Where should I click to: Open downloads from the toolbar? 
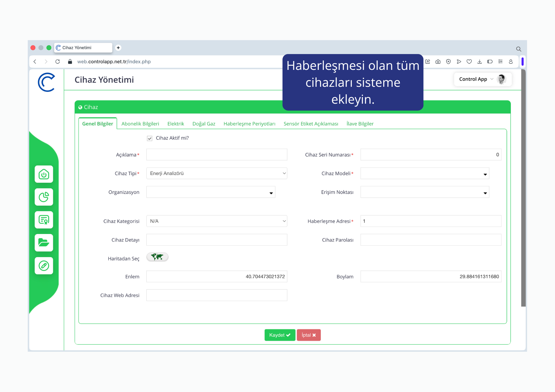pyautogui.click(x=480, y=62)
